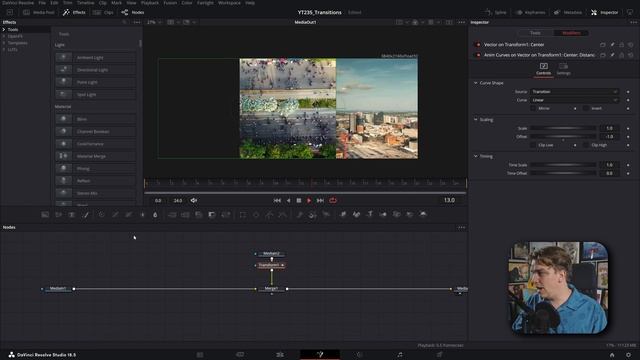The height and width of the screenshot is (360, 640).
Task: Add a BSpline mask from toolbar
Action: point(282,214)
